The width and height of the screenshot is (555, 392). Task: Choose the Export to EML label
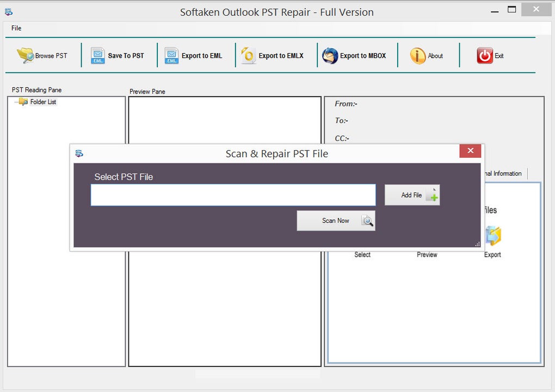[202, 56]
